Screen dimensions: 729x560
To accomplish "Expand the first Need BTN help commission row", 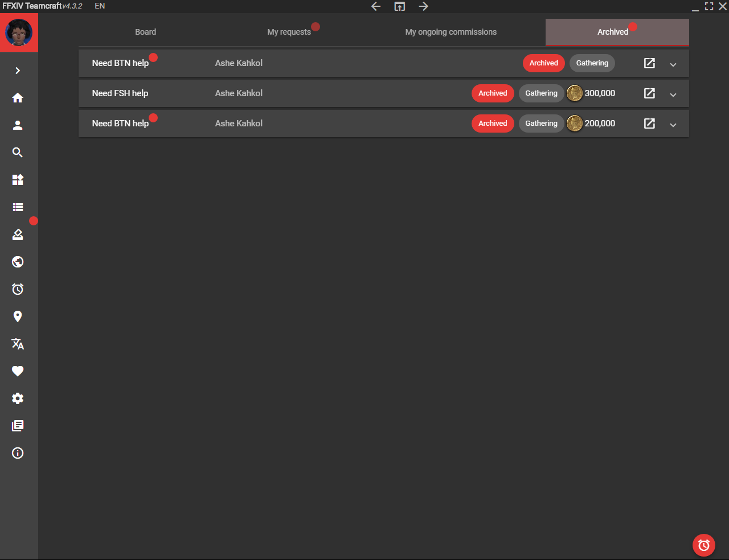I will click(x=673, y=64).
